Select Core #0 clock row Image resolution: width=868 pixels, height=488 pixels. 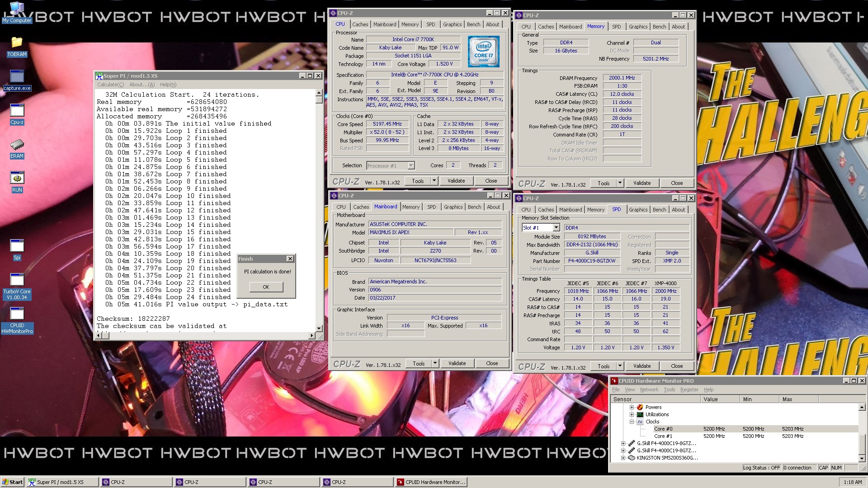(x=735, y=429)
